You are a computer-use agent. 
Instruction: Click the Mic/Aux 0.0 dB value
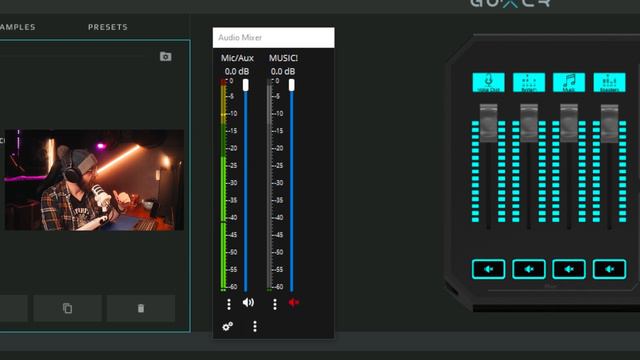tap(237, 71)
